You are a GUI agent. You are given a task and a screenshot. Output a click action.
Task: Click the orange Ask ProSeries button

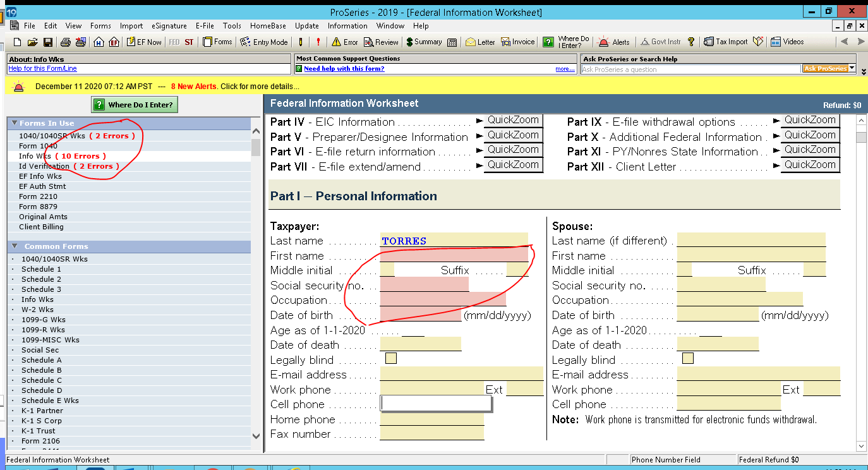[x=825, y=68]
